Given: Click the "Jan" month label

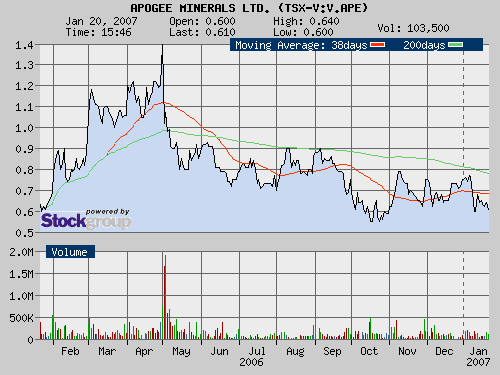Looking at the screenshot, I should pos(479,351).
